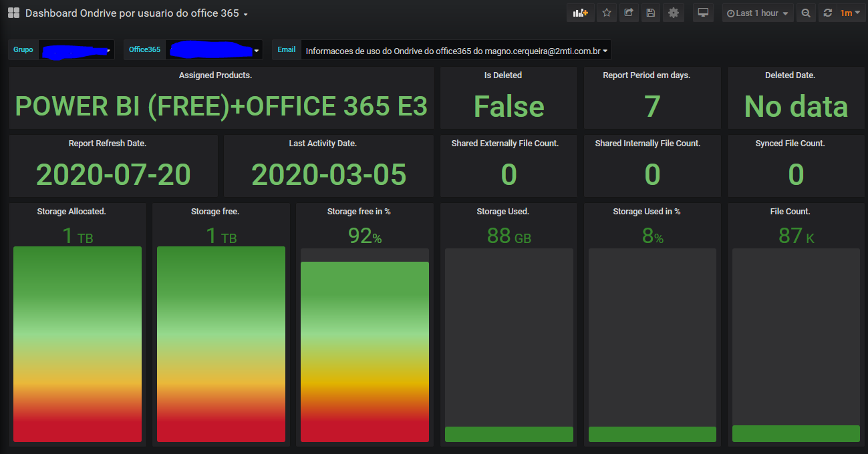Click the 88 GB storage used value

(509, 236)
